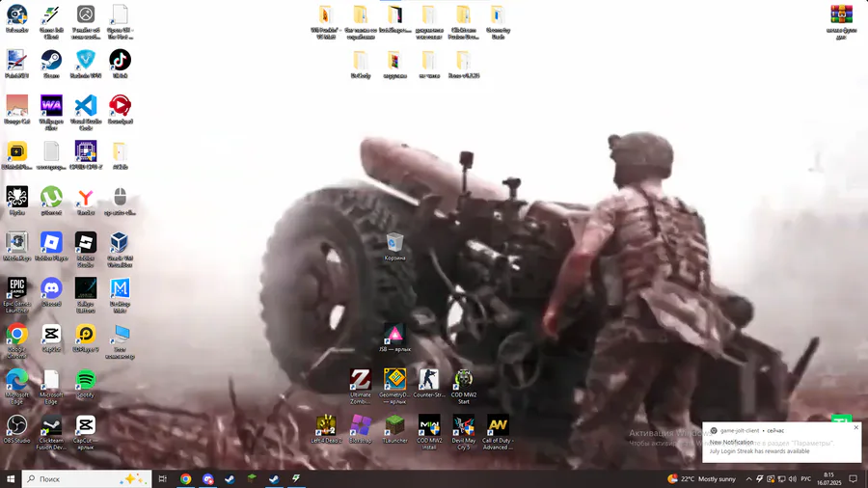
Task: Switch to Chrome in the taskbar
Action: (185, 478)
